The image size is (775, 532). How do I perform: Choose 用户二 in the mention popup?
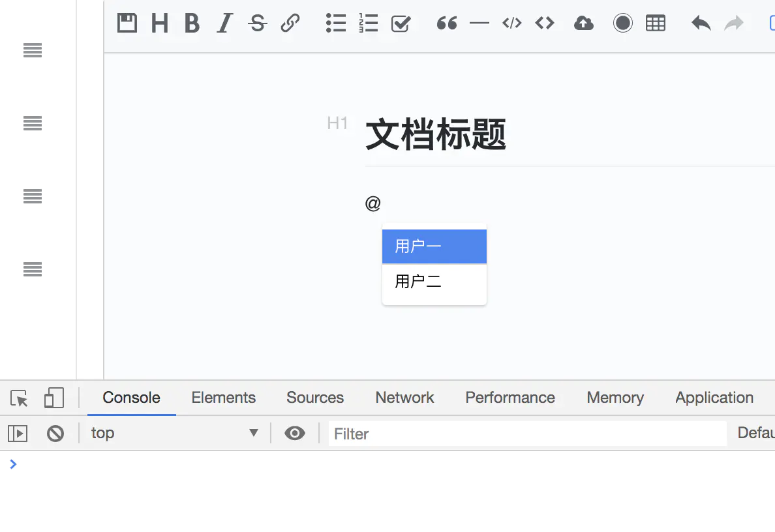434,282
